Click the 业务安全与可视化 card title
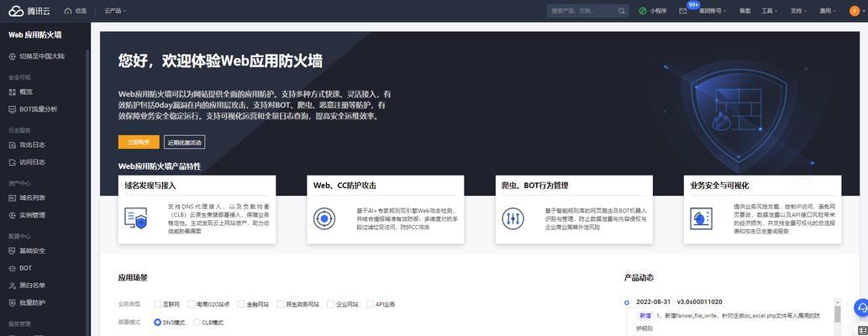Screen dimensions: 868x336 point(719,186)
